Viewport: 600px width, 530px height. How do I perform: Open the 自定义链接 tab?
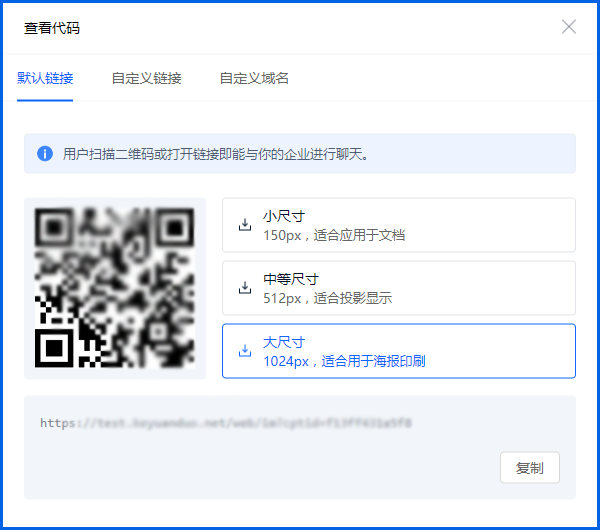tap(147, 78)
